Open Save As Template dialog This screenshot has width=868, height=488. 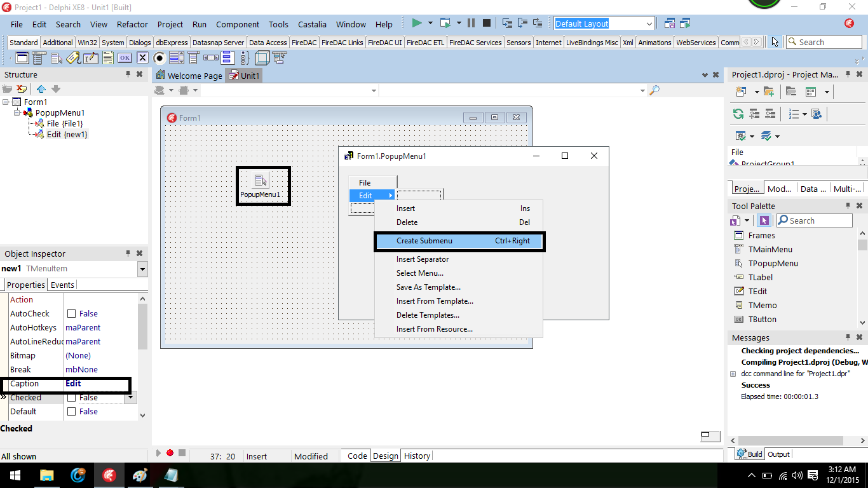[x=428, y=287]
